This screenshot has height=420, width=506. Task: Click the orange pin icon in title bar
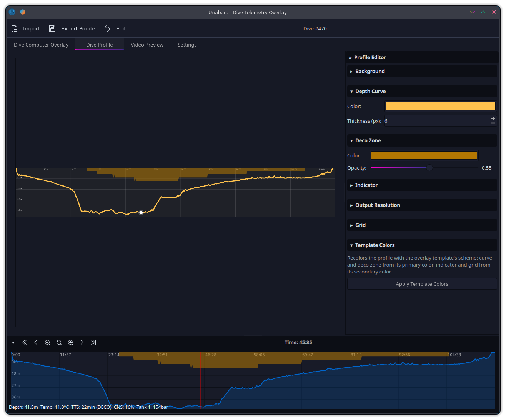(x=23, y=12)
